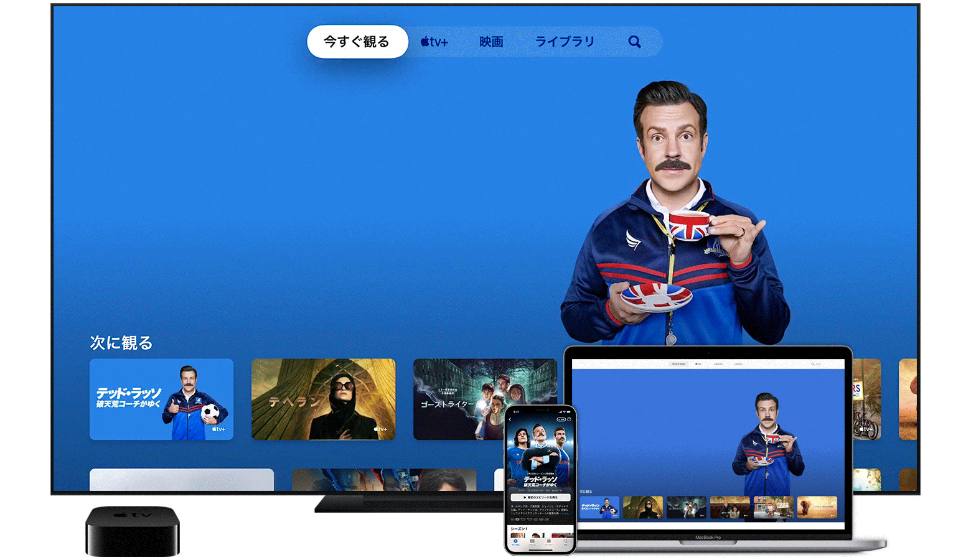Screen dimensions: 971x560
Task: Open the ゴーストライター thumbnail on the MacBook
Action: tap(687, 508)
